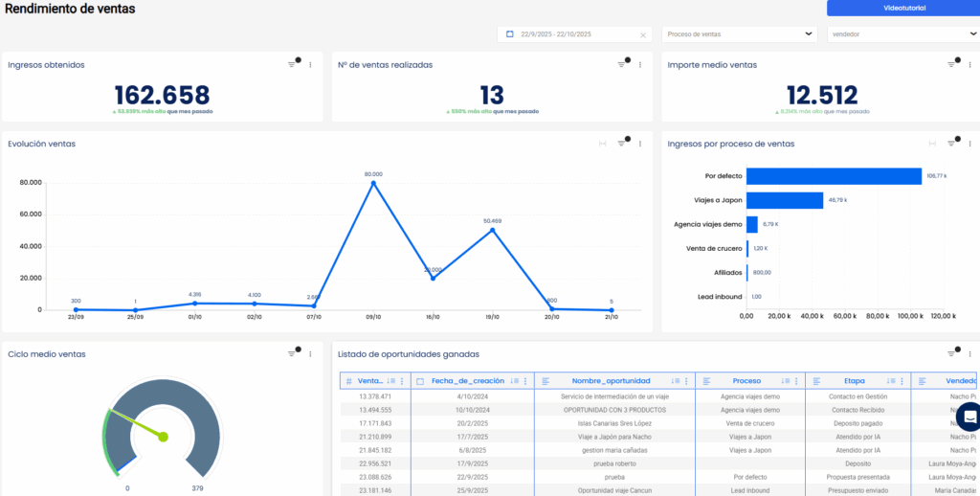Image resolution: width=980 pixels, height=496 pixels.
Task: Click filter icon on Importe medio ventas card
Action: click(951, 64)
